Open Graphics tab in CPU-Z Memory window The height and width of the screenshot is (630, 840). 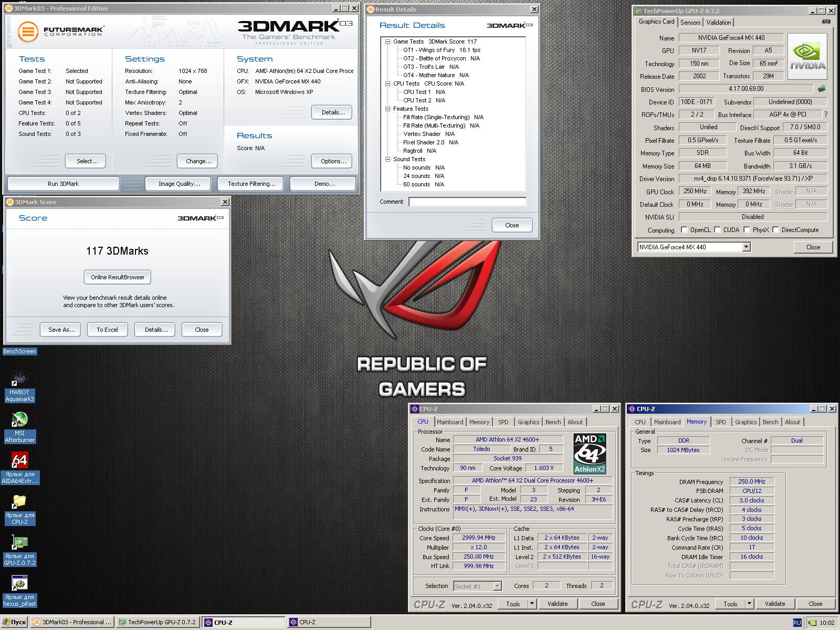[x=745, y=422]
